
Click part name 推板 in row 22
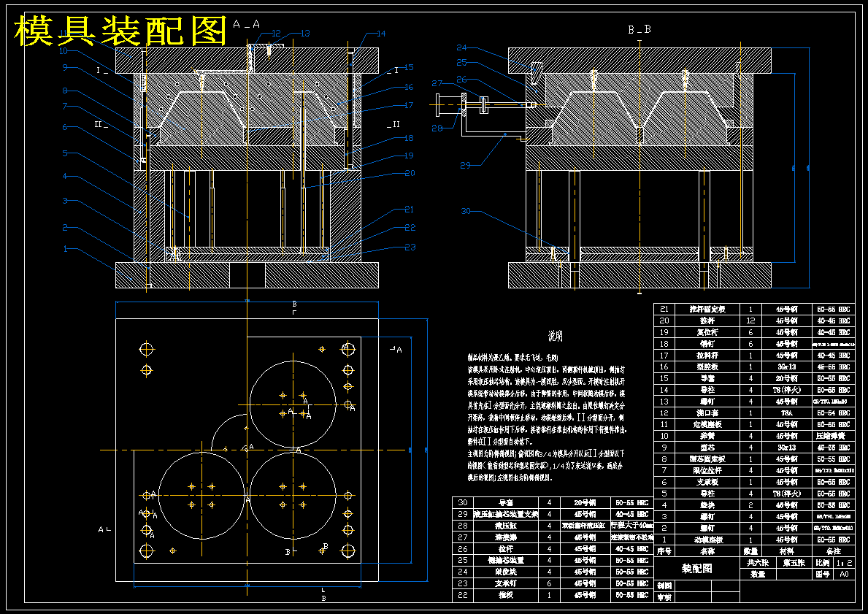pyautogui.click(x=506, y=595)
